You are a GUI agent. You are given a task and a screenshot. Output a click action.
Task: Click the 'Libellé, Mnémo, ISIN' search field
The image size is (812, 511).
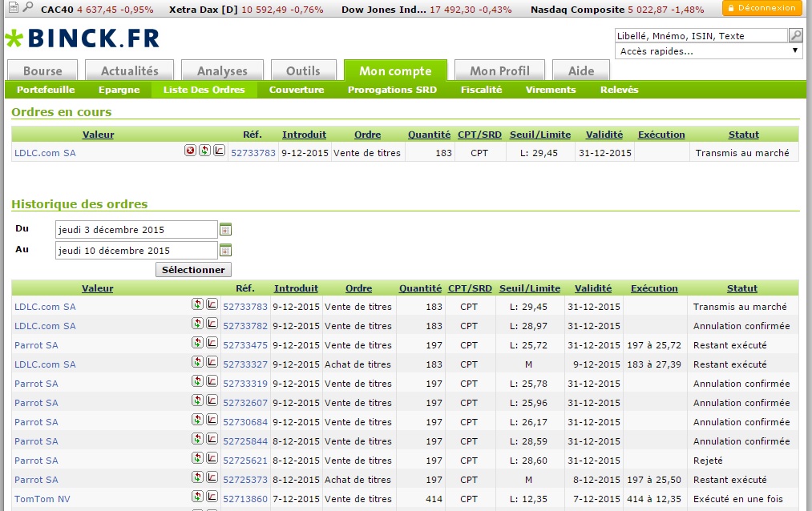point(701,35)
